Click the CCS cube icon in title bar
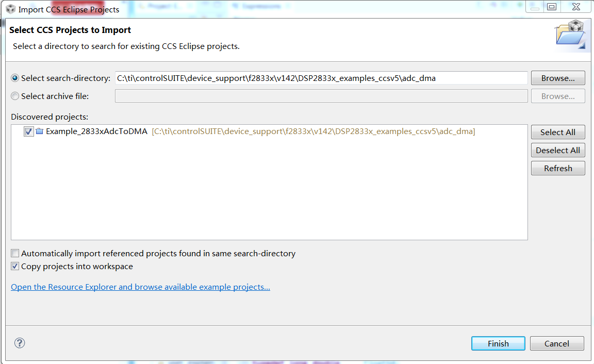 point(10,9)
